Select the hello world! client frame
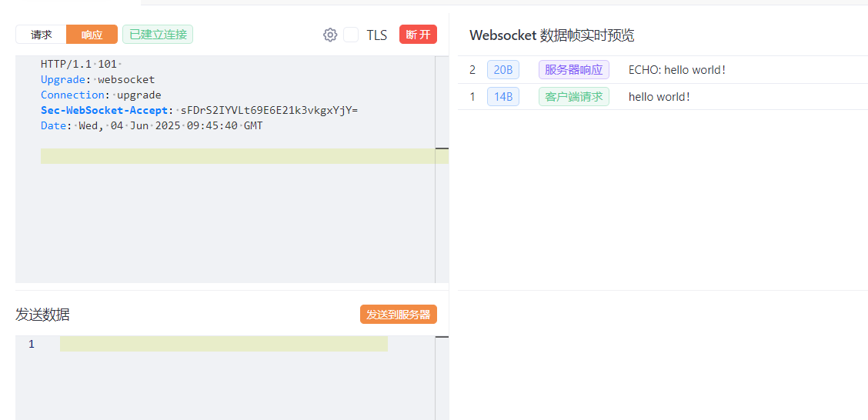 click(x=663, y=97)
